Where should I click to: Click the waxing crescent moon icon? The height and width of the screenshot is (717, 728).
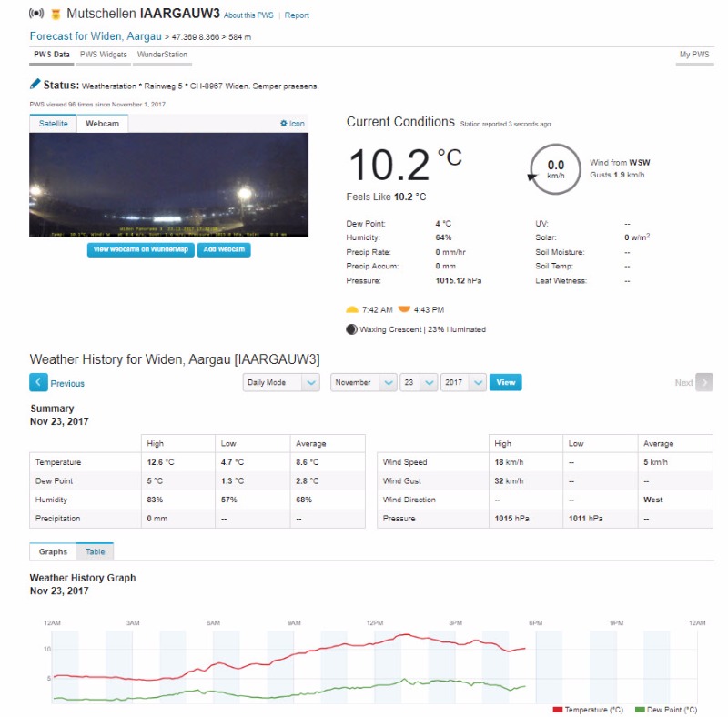tap(352, 329)
